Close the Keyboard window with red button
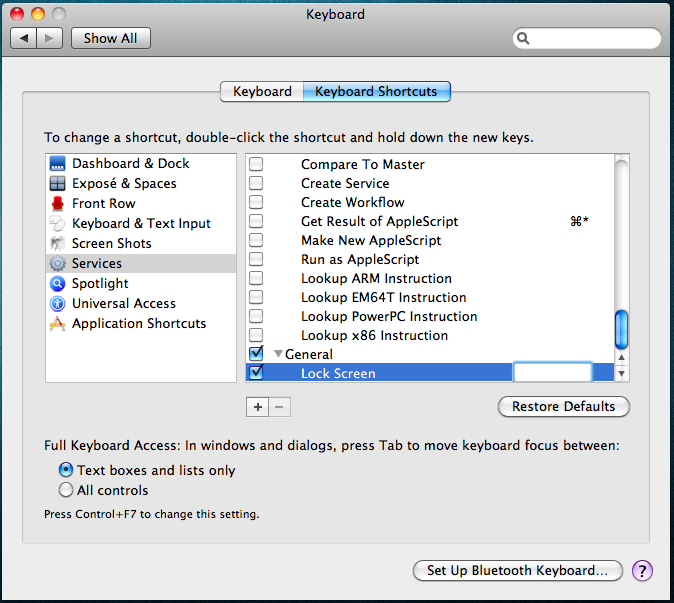Viewport: 674px width, 603px height. pos(17,14)
